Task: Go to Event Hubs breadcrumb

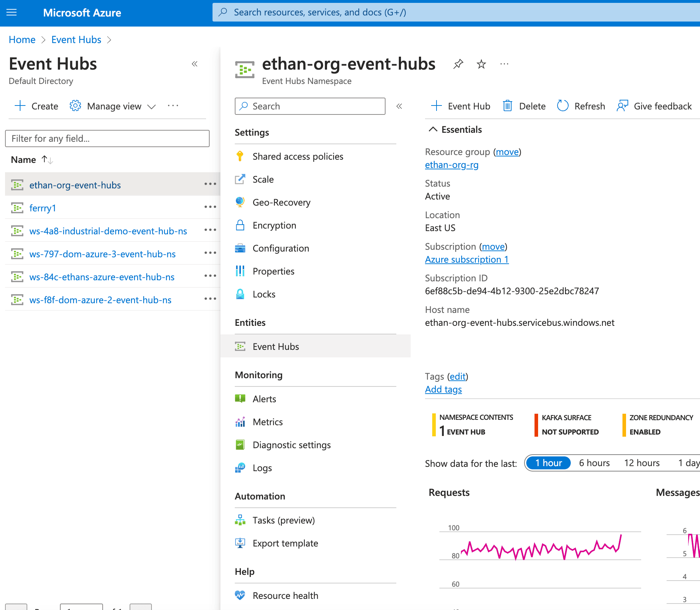Action: 76,39
